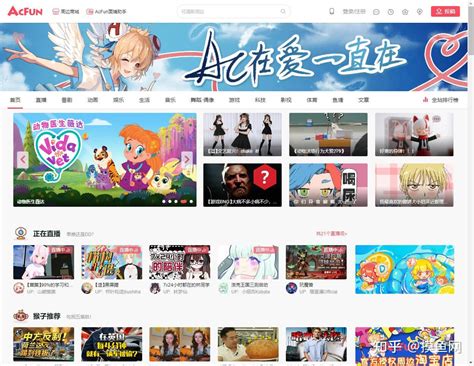Screen dimensions: 474x366
Task: Select the last carousel indicator dot
Action: pyautogui.click(x=191, y=201)
